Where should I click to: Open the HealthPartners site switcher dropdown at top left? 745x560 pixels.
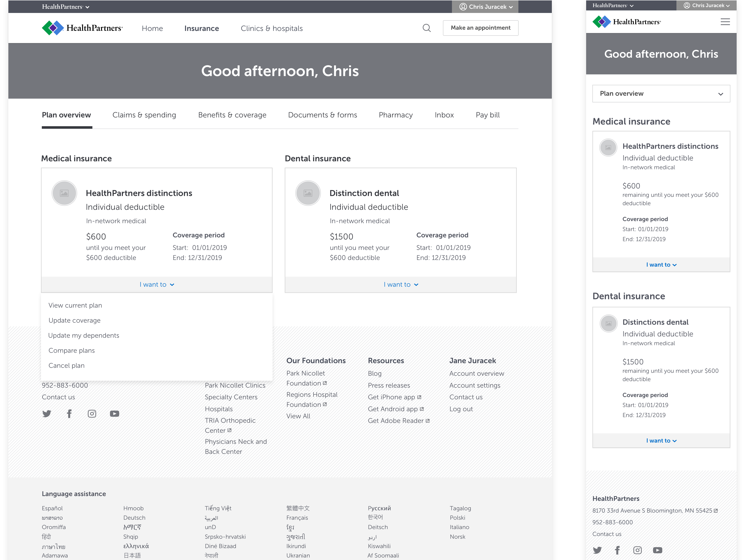pos(65,7)
